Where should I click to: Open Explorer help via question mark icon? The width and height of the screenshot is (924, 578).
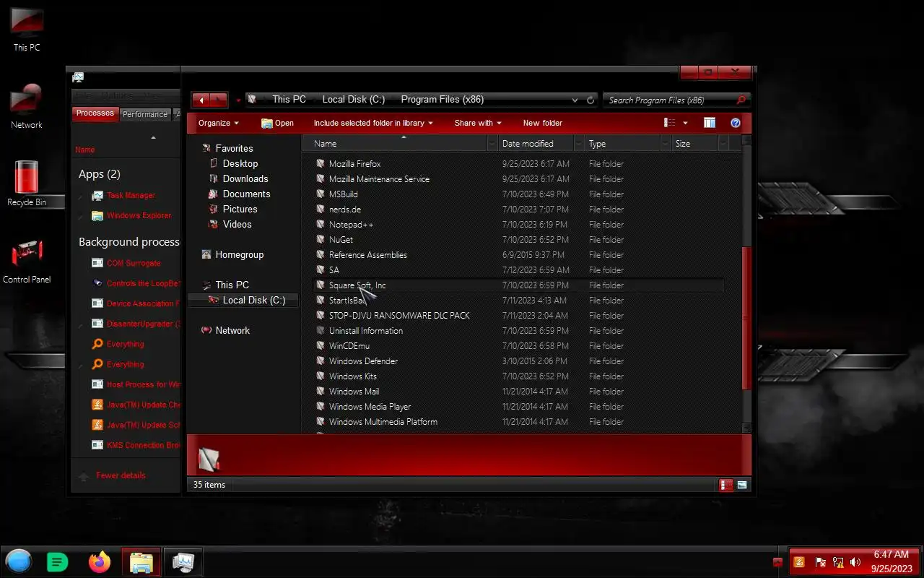[x=736, y=123]
